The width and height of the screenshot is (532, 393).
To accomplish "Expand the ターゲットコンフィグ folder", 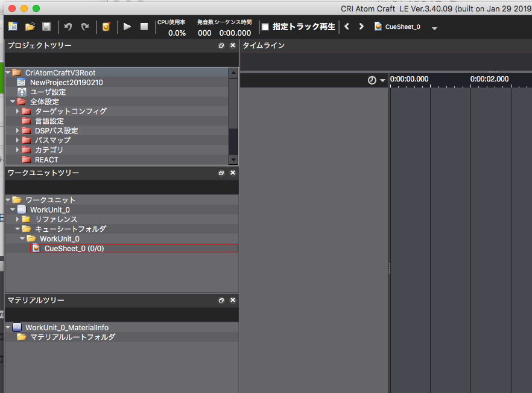I will (17, 110).
